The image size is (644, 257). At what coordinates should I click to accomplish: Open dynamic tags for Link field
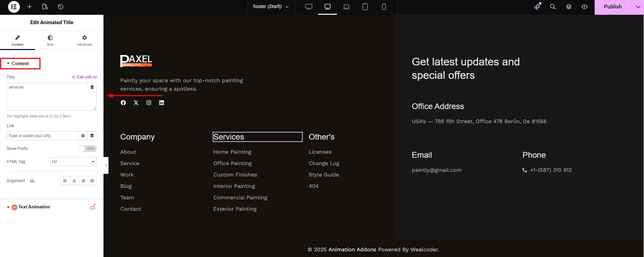92,136
